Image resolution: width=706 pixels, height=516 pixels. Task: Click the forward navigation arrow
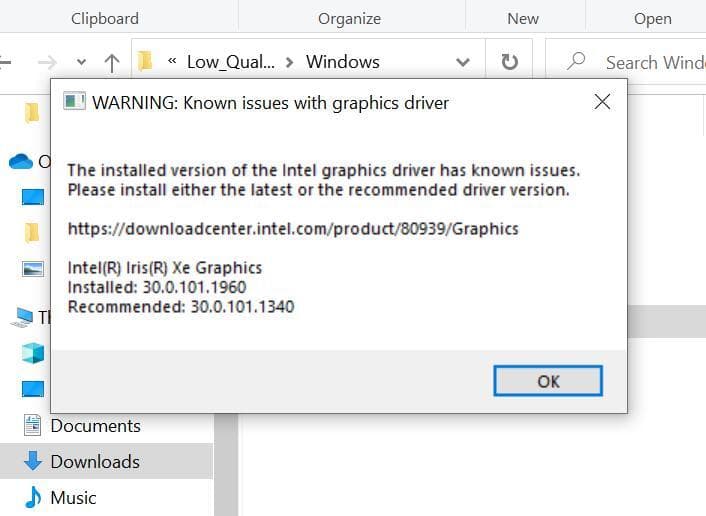[x=47, y=62]
